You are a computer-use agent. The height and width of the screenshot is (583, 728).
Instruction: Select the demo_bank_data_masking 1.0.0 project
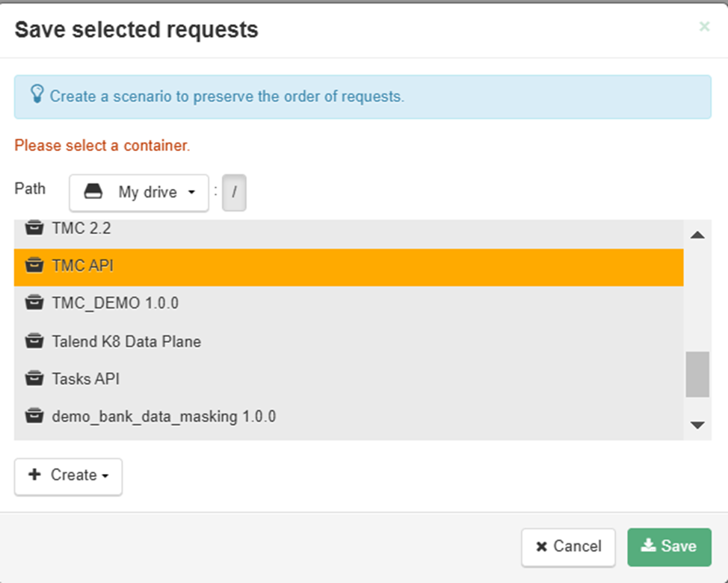[x=164, y=416]
